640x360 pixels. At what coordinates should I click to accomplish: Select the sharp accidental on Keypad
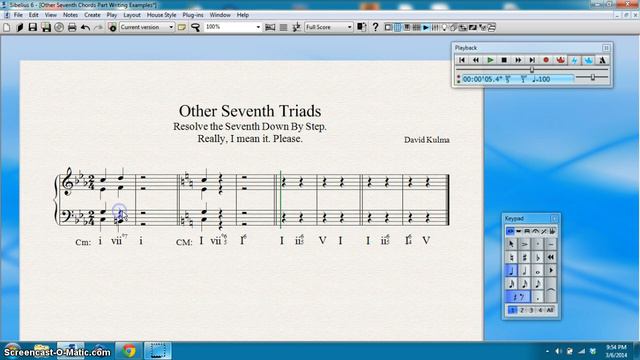tap(524, 257)
